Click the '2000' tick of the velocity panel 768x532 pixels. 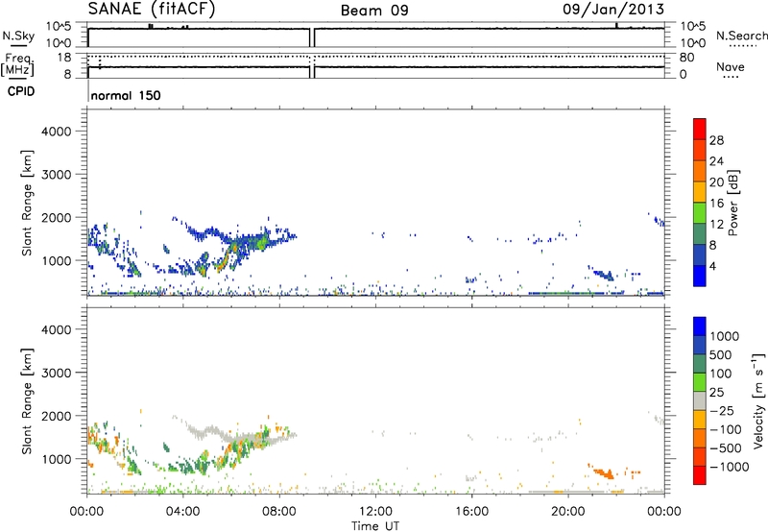pyautogui.click(x=56, y=416)
